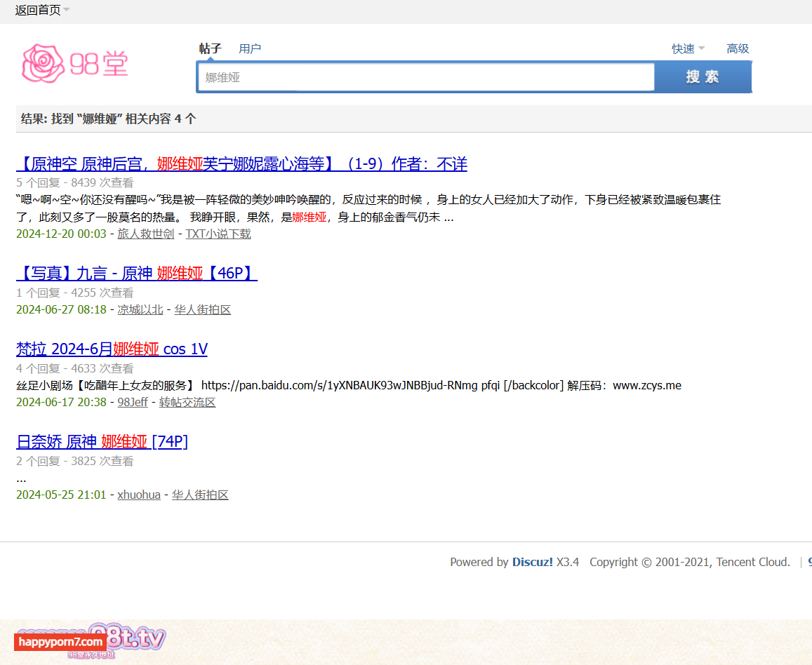Image resolution: width=812 pixels, height=665 pixels.
Task: Expand the 返回首页 dropdown arrow
Action: (x=66, y=10)
